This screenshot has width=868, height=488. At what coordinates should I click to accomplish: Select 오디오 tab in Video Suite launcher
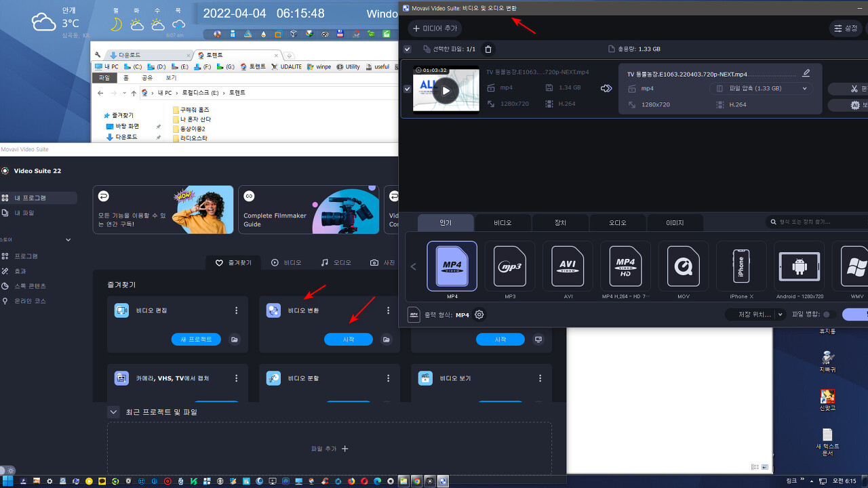336,262
